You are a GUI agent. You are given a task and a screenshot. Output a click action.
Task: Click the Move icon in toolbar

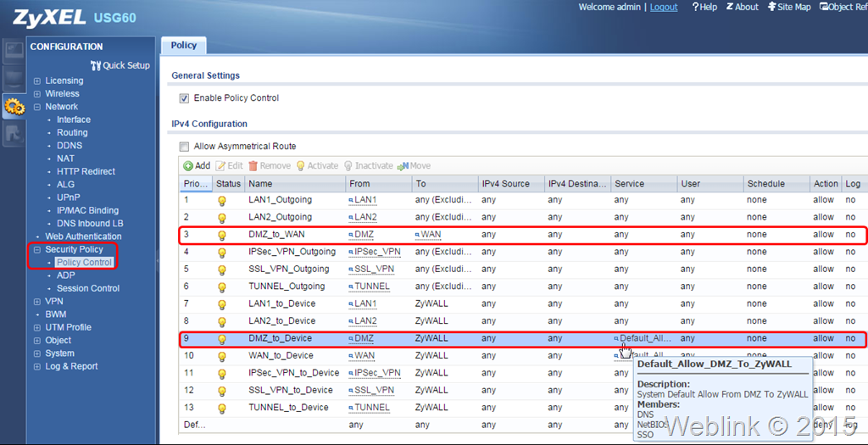(x=403, y=165)
